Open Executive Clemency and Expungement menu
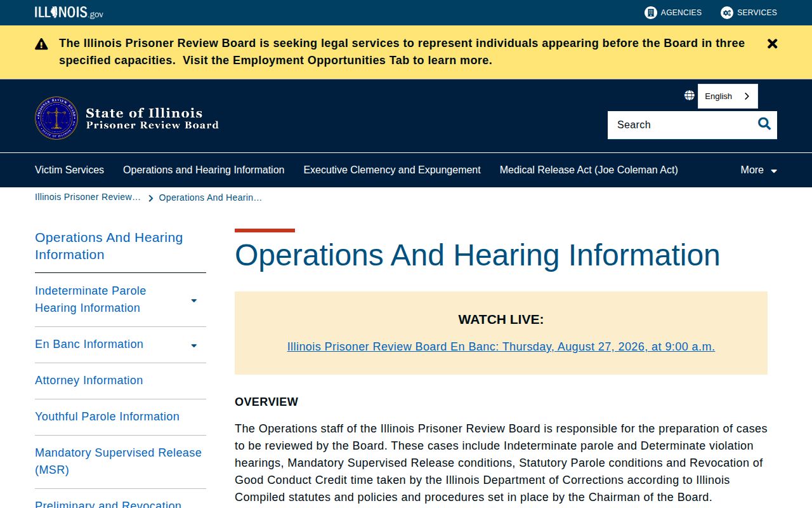Image resolution: width=812 pixels, height=508 pixels. (x=392, y=170)
